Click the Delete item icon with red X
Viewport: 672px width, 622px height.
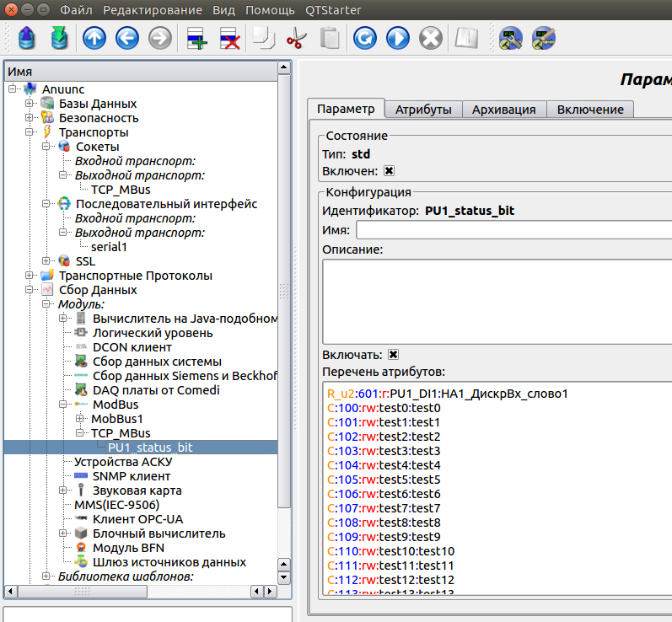(x=229, y=38)
